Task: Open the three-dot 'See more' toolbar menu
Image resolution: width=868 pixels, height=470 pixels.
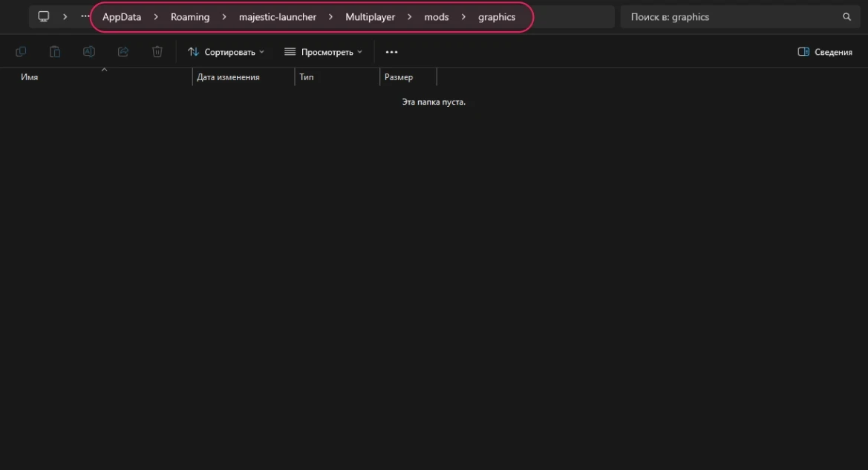Action: (391, 52)
